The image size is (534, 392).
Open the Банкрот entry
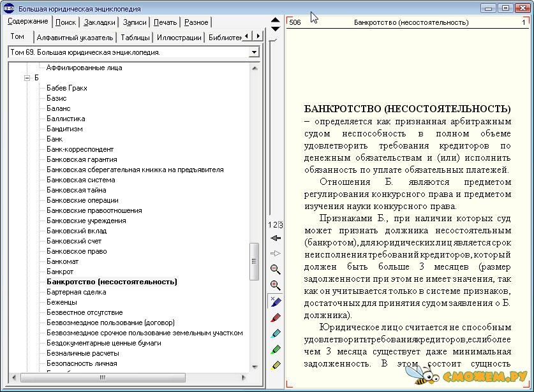[x=60, y=272]
